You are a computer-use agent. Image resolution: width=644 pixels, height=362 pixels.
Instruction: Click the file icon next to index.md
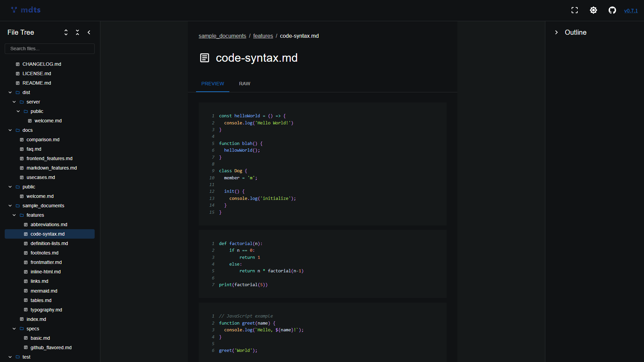22,319
